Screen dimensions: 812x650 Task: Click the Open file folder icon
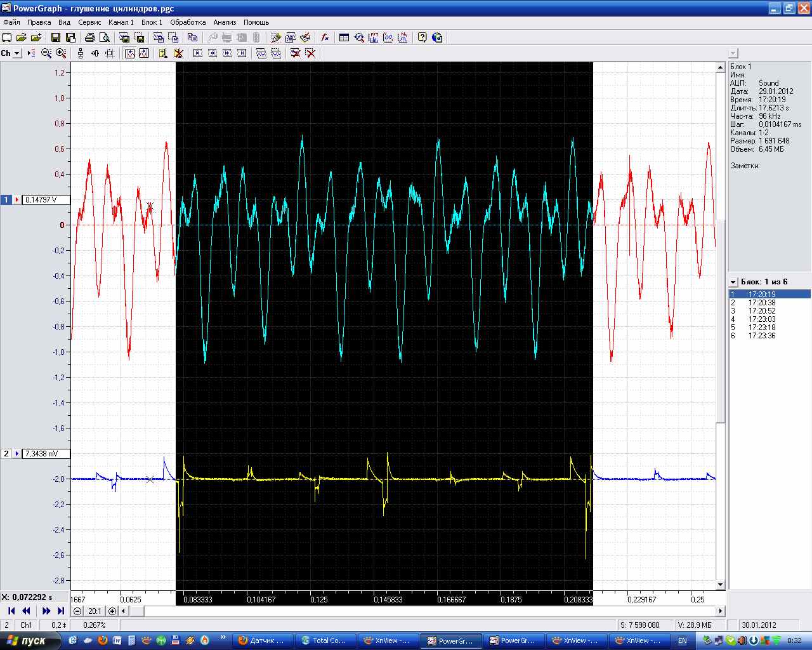[x=22, y=37]
